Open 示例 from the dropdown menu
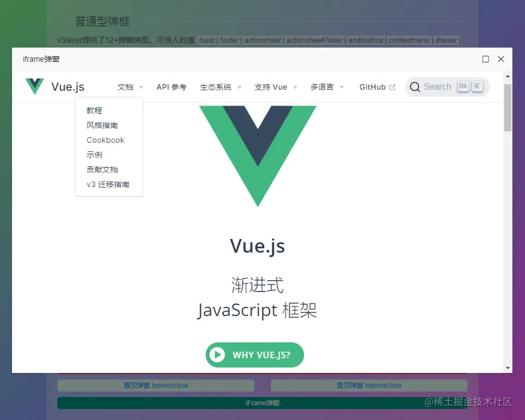 (94, 155)
